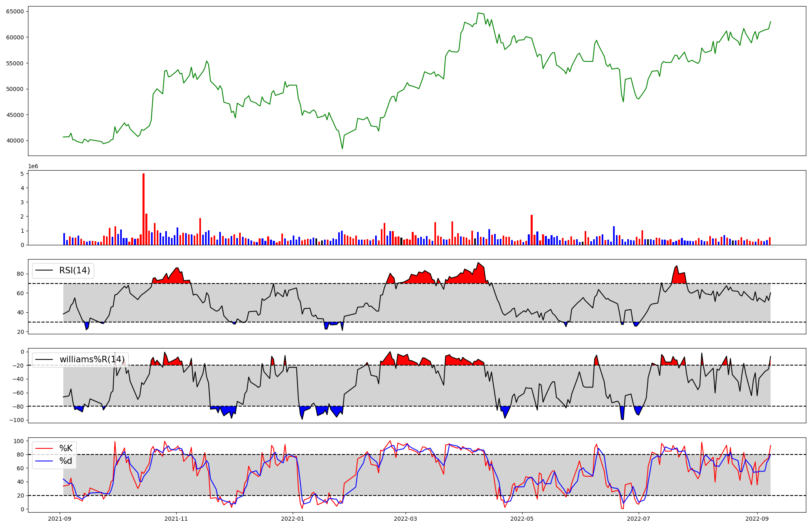This screenshot has width=812, height=528.
Task: Click the black RSI(14) legend line sample
Action: [x=44, y=270]
